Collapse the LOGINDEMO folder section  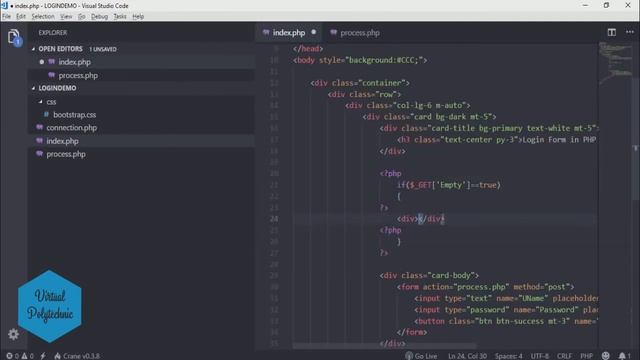click(x=54, y=88)
